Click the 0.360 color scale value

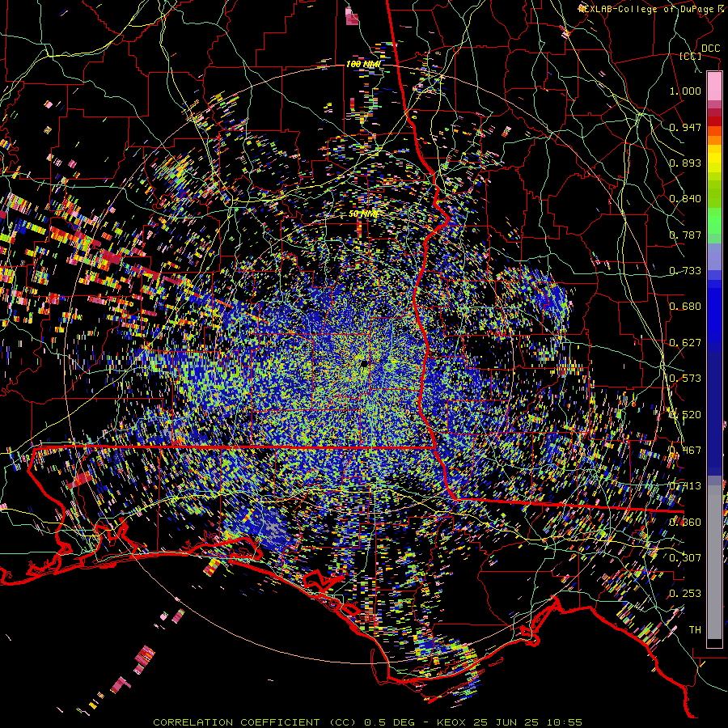pyautogui.click(x=685, y=523)
